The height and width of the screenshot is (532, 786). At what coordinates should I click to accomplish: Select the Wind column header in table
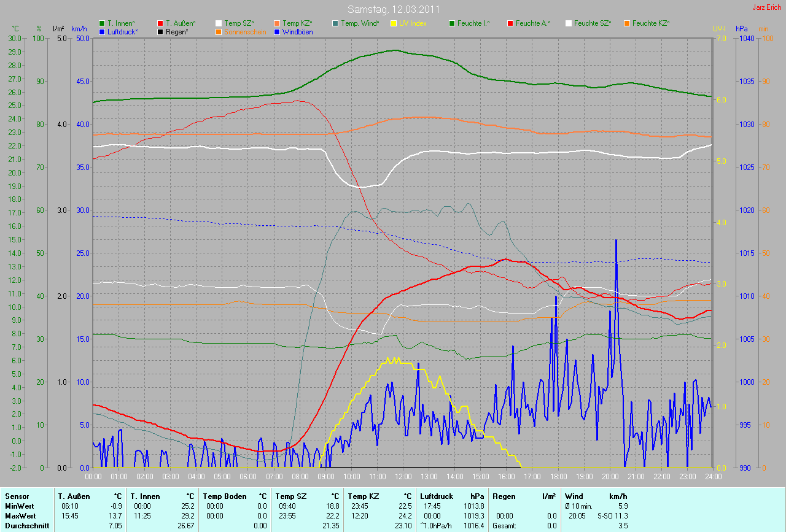[575, 496]
